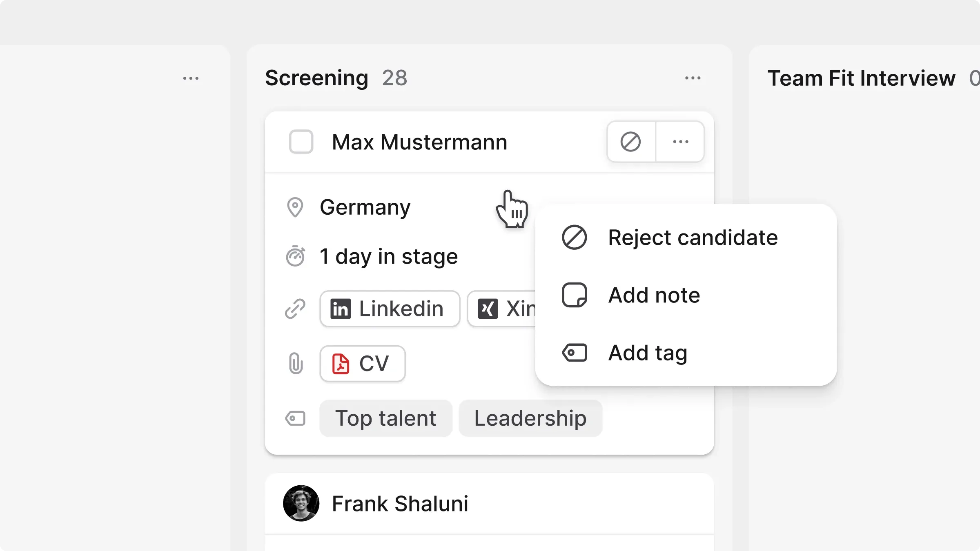The width and height of the screenshot is (980, 551).
Task: Click the Screening column title
Action: (x=316, y=78)
